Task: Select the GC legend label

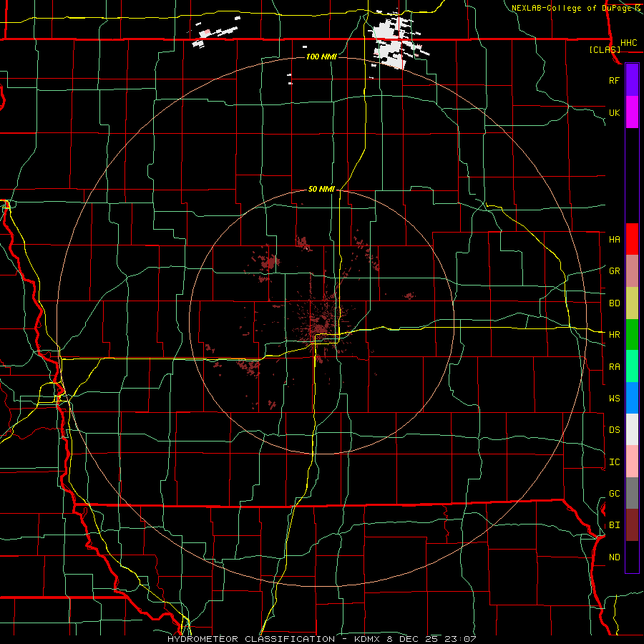Action: [x=614, y=494]
